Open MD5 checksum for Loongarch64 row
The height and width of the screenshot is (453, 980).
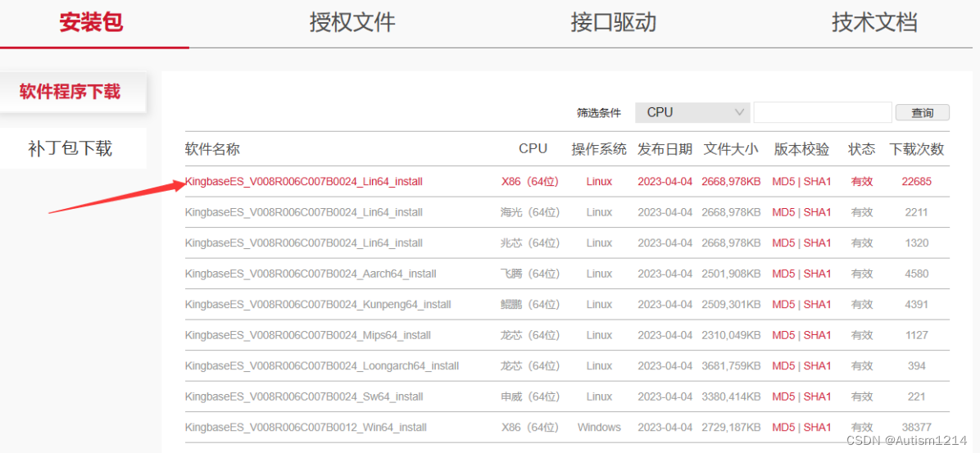tap(783, 365)
